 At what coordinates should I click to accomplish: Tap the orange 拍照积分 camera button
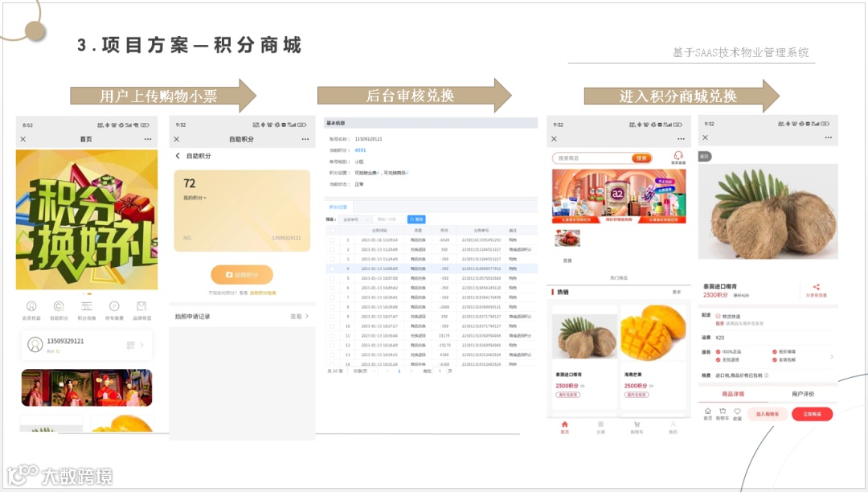[x=242, y=274]
